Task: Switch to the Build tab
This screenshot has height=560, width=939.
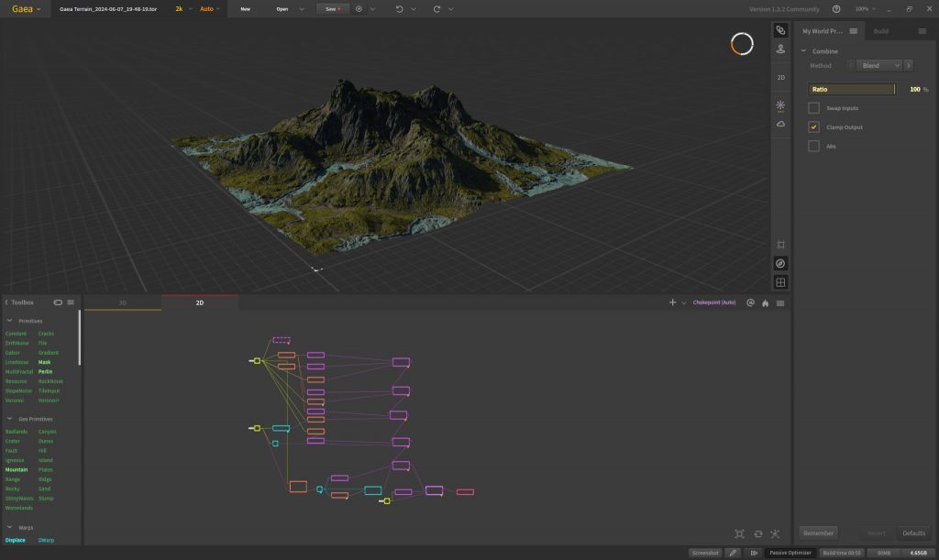Action: coord(881,31)
